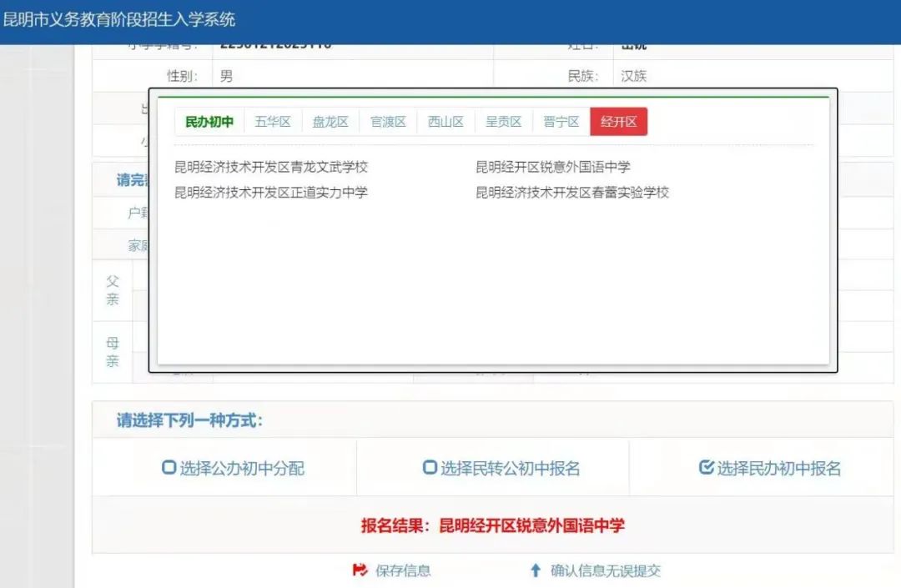Check the 选择民转公初中报名 option
Viewport: 901px width, 588px height.
(430, 467)
